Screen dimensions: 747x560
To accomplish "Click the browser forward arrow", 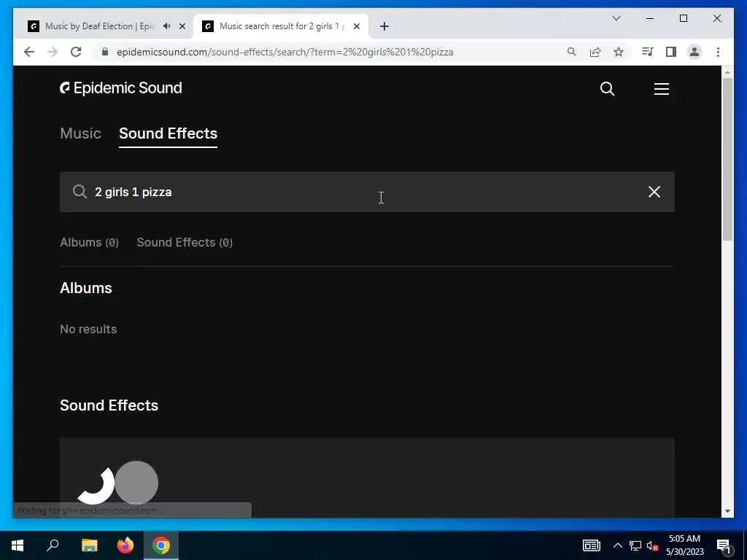I will pyautogui.click(x=53, y=52).
